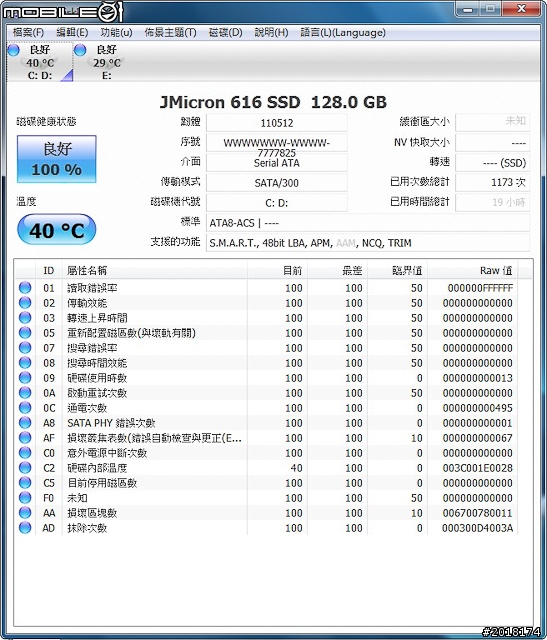The image size is (547, 640).
Task: Click the ID column header
Action: 49,270
